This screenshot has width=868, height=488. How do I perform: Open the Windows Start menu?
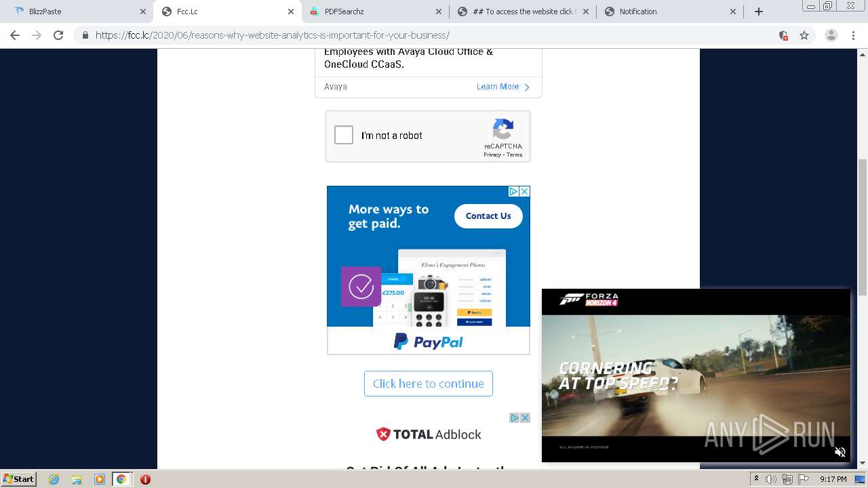[x=18, y=479]
